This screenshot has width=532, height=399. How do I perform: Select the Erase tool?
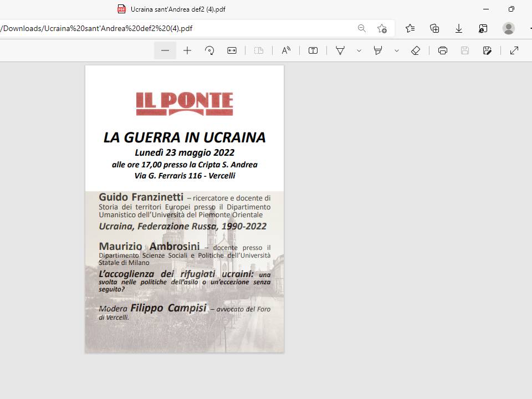coord(416,50)
